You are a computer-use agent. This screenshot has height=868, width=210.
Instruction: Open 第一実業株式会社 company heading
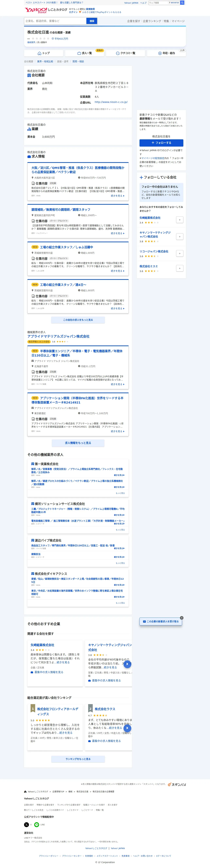46,464
